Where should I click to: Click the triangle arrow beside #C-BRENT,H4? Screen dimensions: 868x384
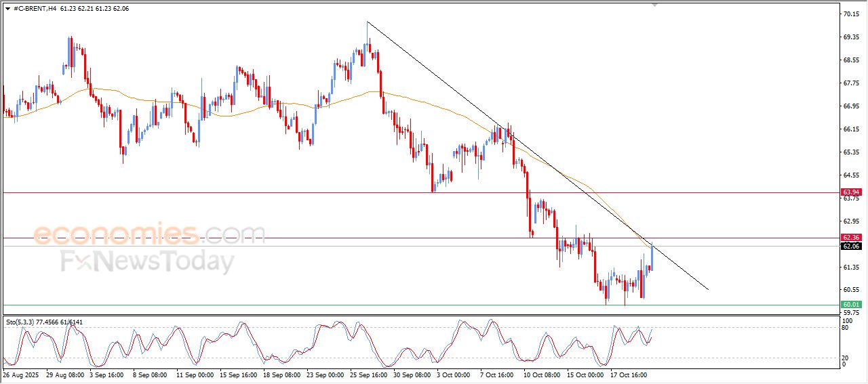[x=7, y=9]
